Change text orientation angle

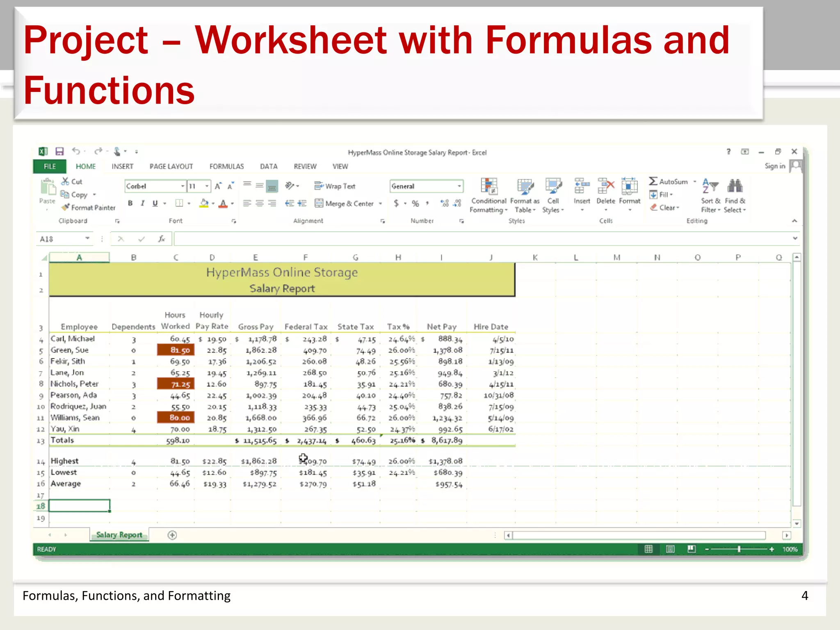tap(290, 186)
